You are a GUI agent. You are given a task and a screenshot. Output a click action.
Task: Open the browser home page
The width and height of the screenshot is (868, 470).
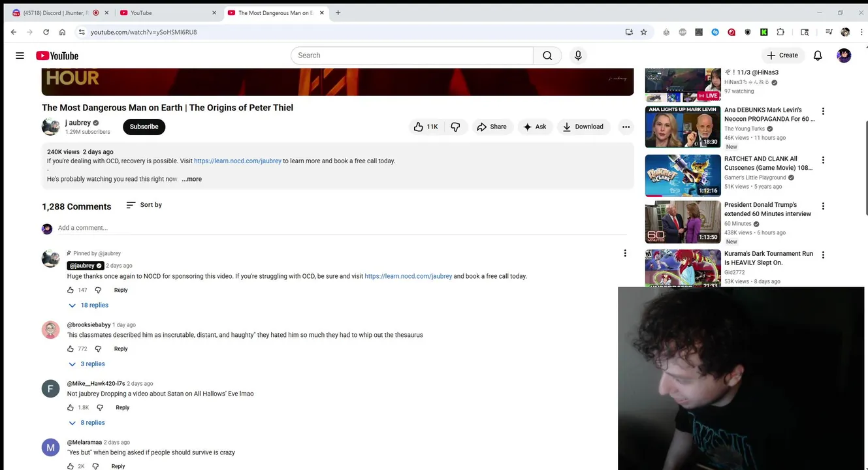(62, 32)
